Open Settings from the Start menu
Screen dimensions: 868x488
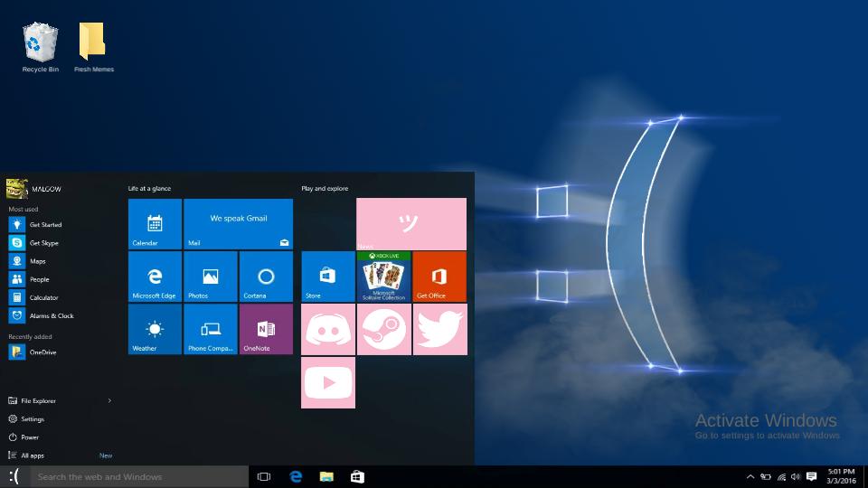click(32, 419)
